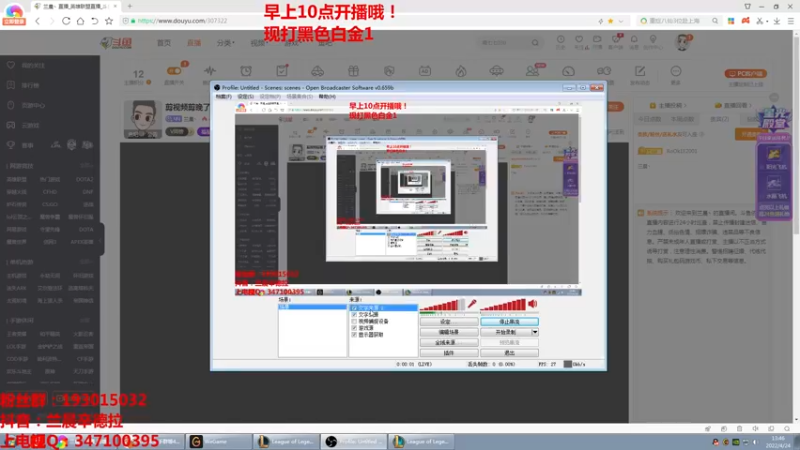
Task: Adjust the OBS microphone volume meter
Action: coord(442,305)
